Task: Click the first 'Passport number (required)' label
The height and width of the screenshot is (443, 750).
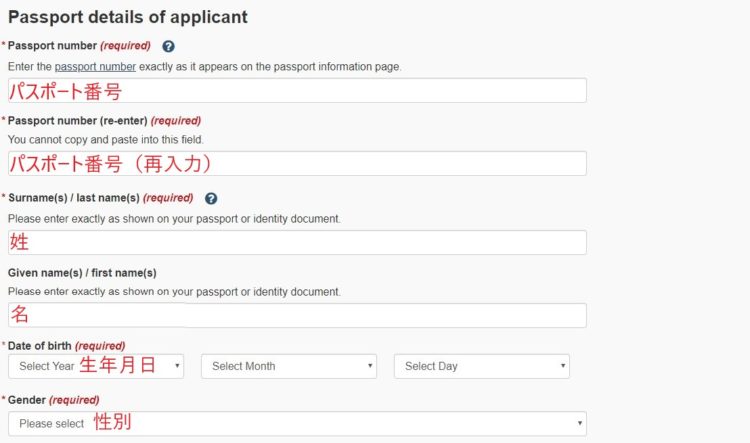Action: click(x=79, y=46)
